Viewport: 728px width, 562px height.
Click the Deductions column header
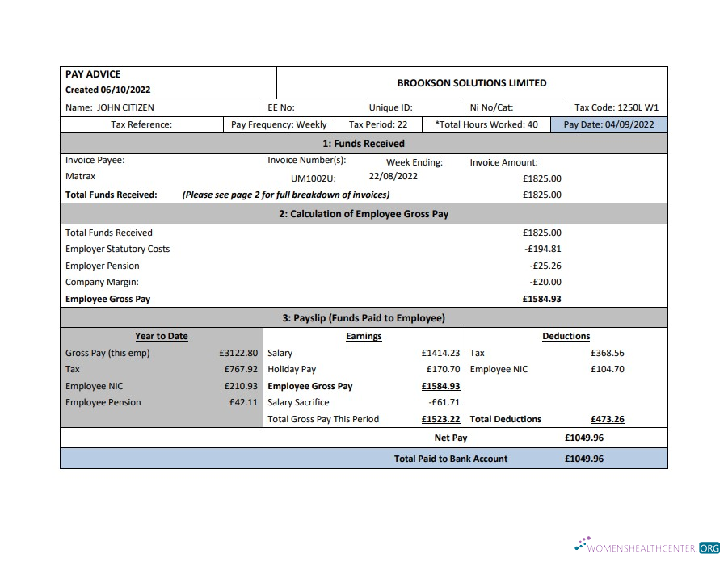pos(565,336)
